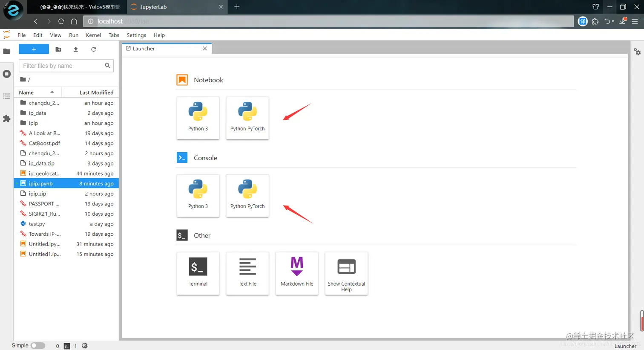This screenshot has height=350, width=644.
Task: Create a new Markdown File
Action: coord(297,273)
